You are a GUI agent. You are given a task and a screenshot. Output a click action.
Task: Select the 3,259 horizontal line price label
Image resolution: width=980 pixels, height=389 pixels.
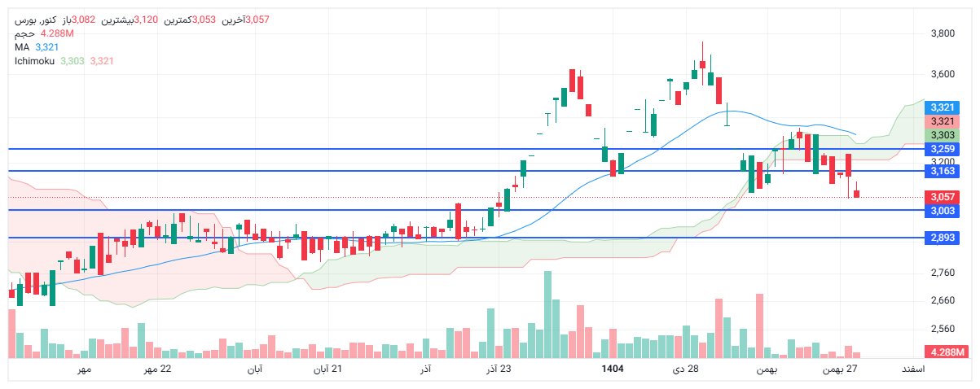(943, 149)
